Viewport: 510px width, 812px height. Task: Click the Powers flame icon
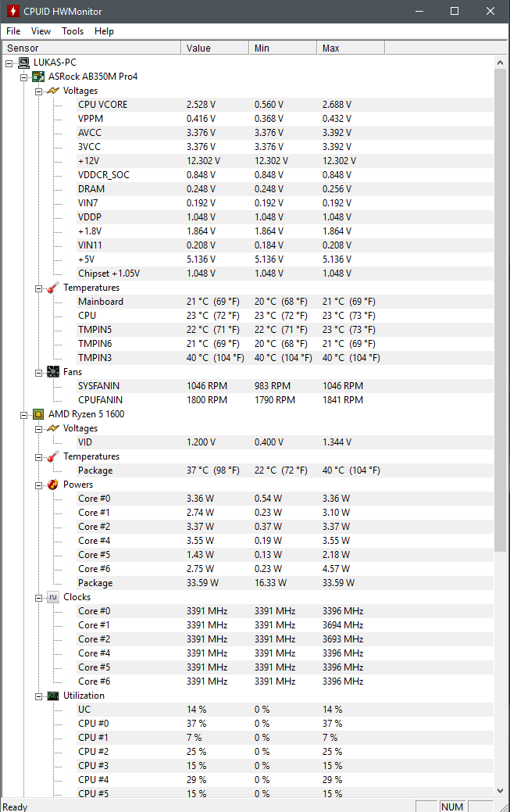coord(53,485)
